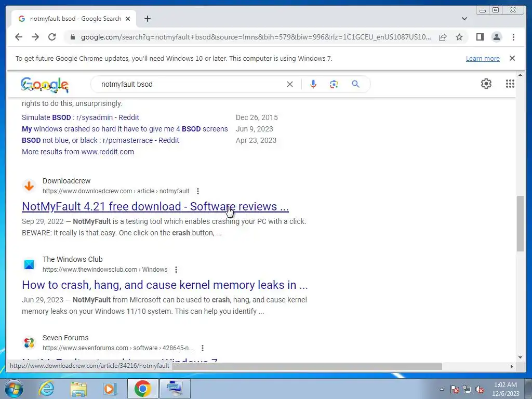Open the taskbar clock showing 1:02 AM
532x399 pixels.
[x=506, y=389]
